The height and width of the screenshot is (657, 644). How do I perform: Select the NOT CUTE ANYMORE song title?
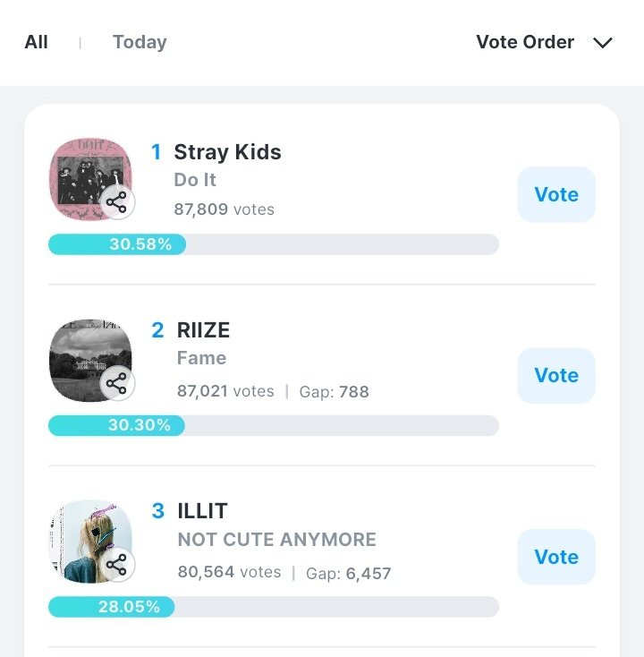(x=276, y=540)
